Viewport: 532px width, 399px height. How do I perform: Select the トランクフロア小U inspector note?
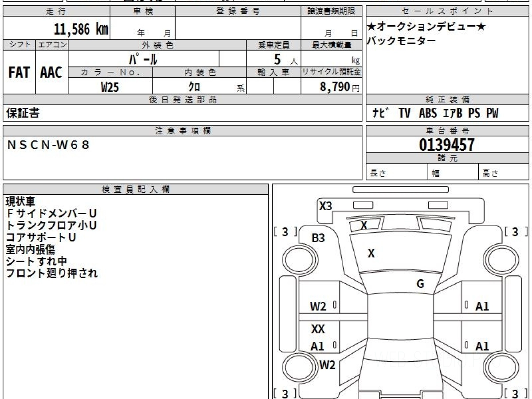[x=51, y=226]
